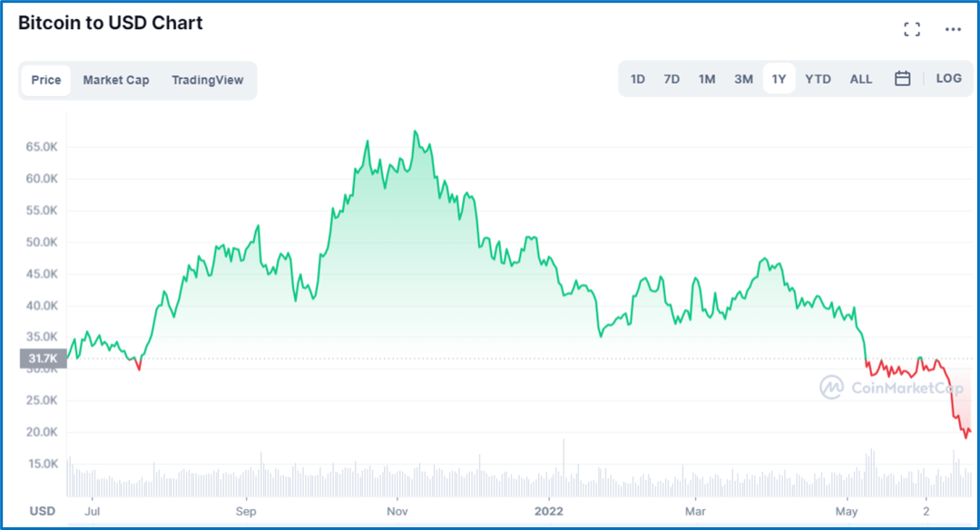Select the 1Y time range
The height and width of the screenshot is (530, 980).
[x=779, y=79]
